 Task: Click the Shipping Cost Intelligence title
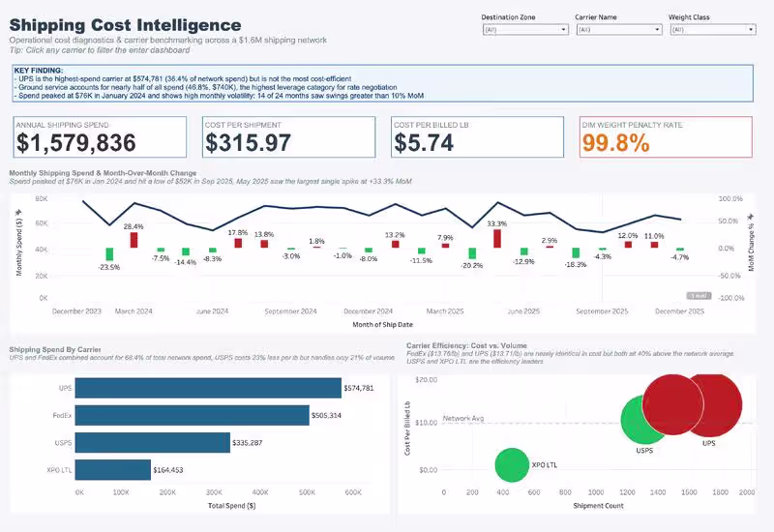tap(126, 25)
